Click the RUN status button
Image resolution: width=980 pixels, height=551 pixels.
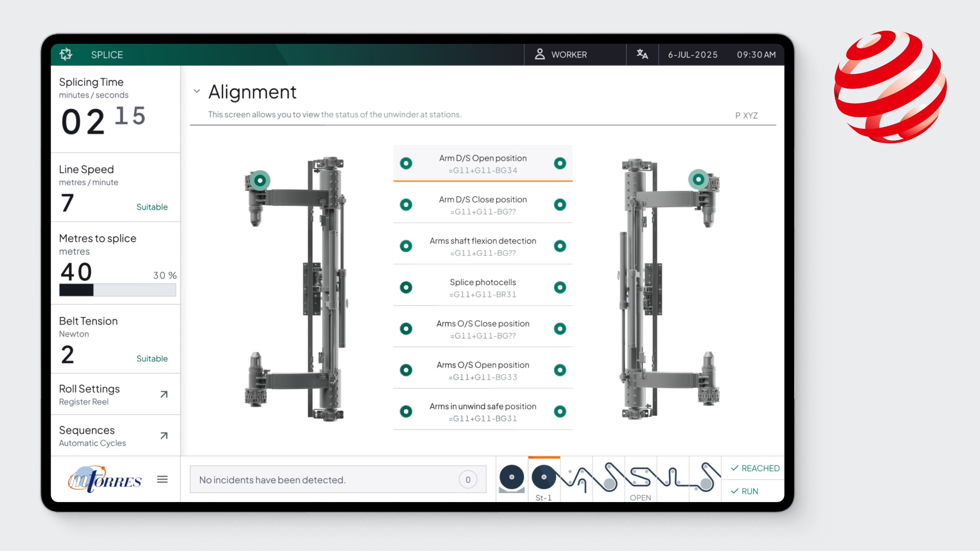(744, 491)
